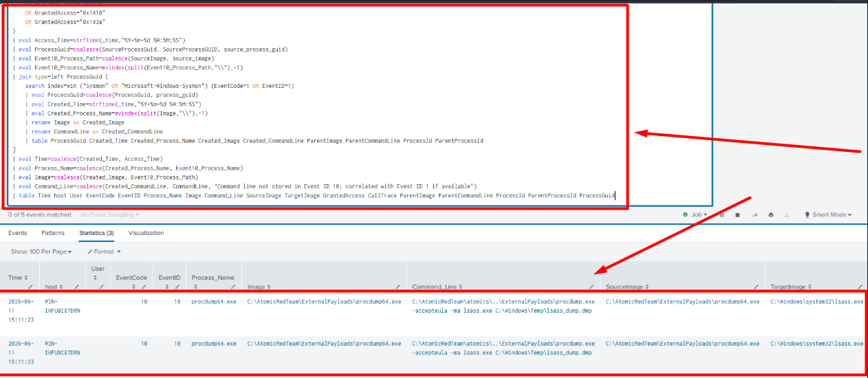The image size is (868, 378).
Task: Change the Show 100 Per Page setting
Action: point(41,252)
